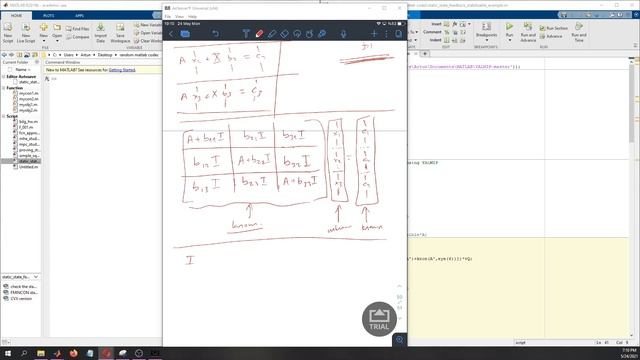
Task: Tap the undo arrow in notes app
Action: (x=215, y=34)
